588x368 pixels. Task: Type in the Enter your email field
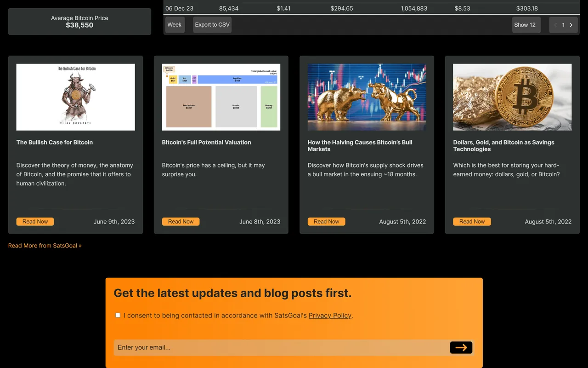pos(280,348)
